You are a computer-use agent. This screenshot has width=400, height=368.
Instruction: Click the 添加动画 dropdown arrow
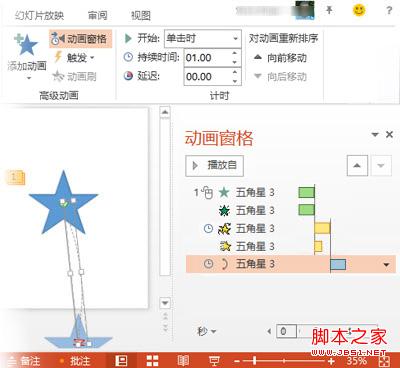pyautogui.click(x=29, y=78)
